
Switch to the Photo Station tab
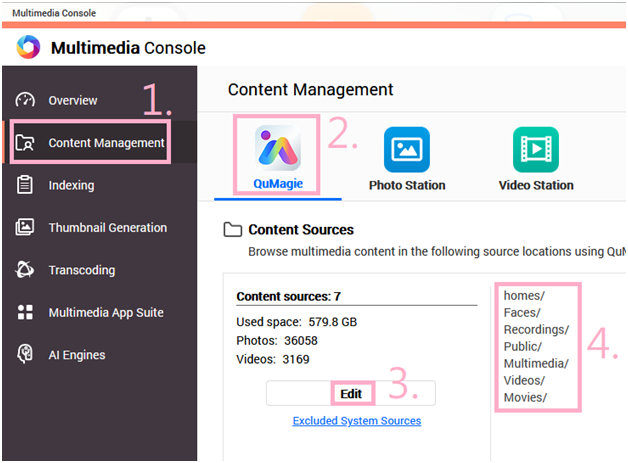pos(407,160)
